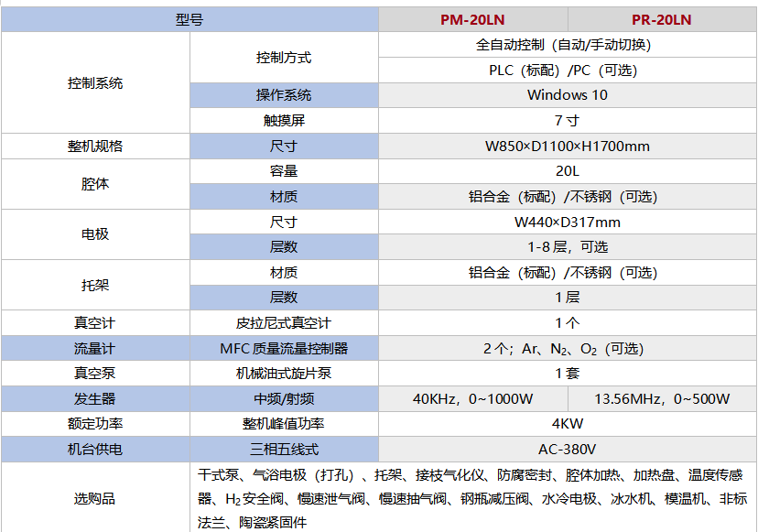This screenshot has height=532, width=758.
Task: Click the Windows 10 value cell
Action: pyautogui.click(x=567, y=95)
